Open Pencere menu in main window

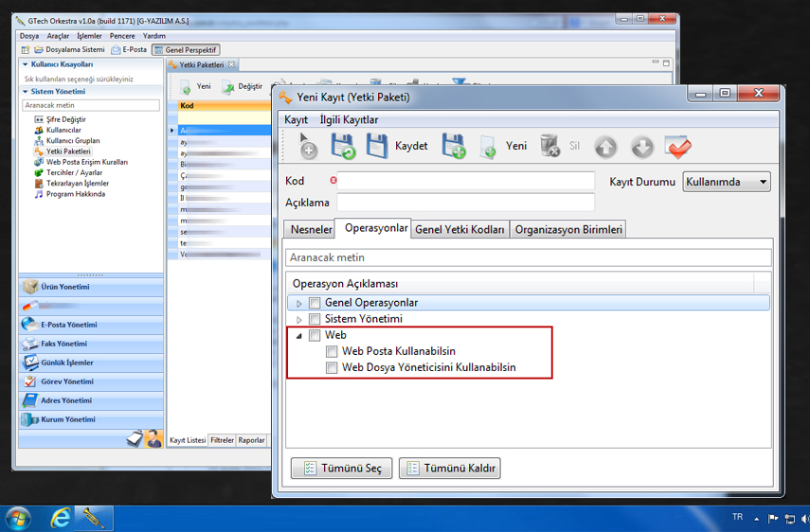(x=122, y=36)
